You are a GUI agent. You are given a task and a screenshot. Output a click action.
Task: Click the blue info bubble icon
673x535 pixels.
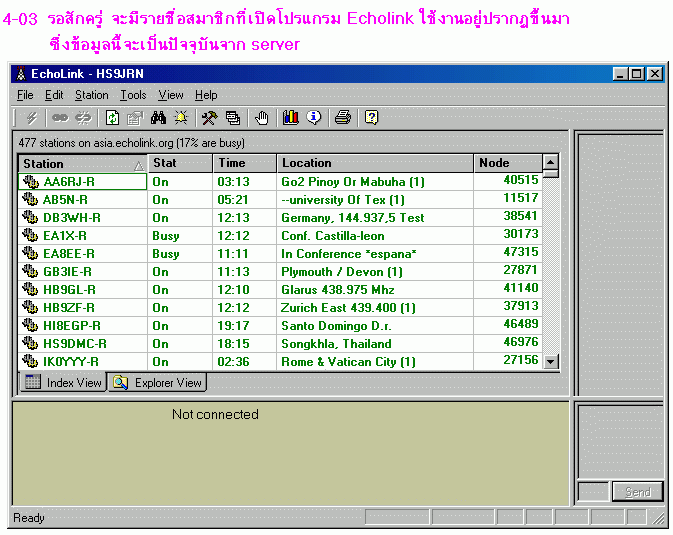314,117
